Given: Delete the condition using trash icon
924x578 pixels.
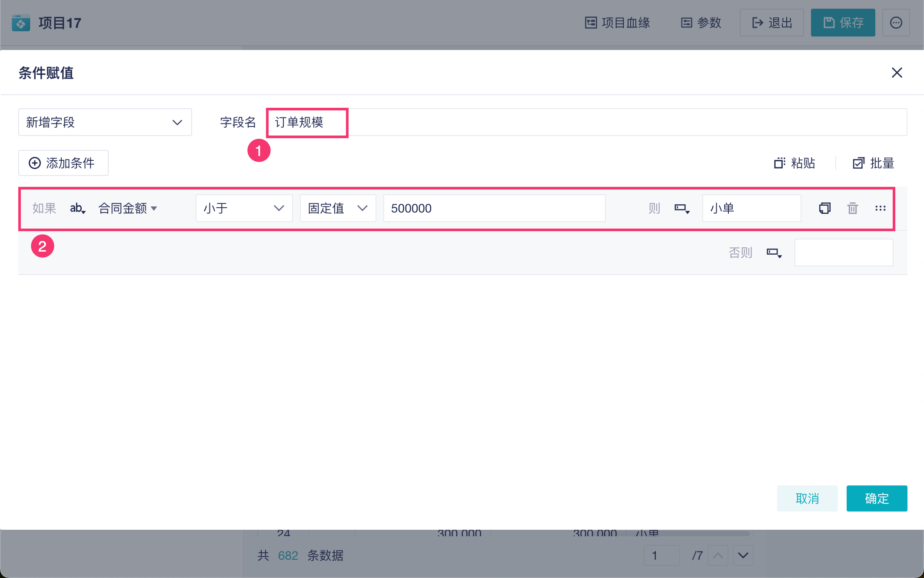Looking at the screenshot, I should tap(852, 208).
